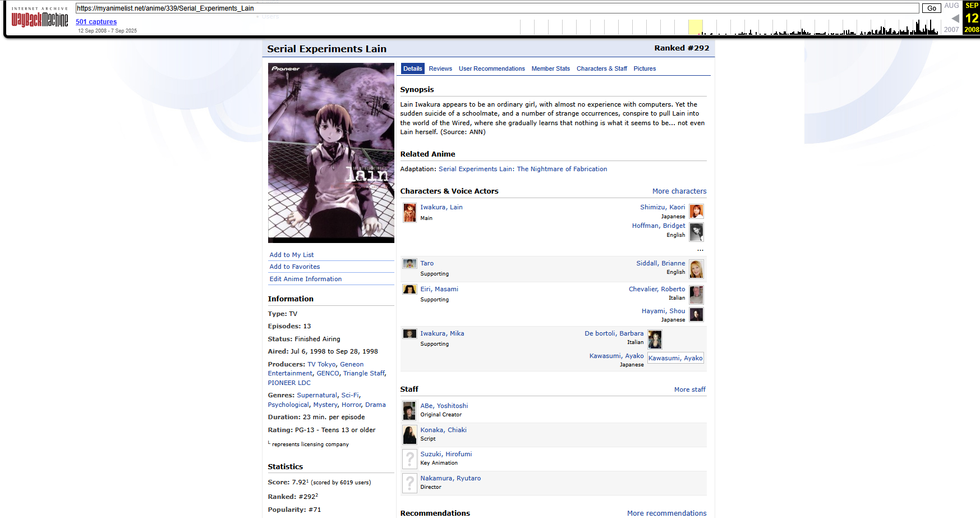Open Characters & Staff tab
The height and width of the screenshot is (518, 980).
tap(602, 68)
